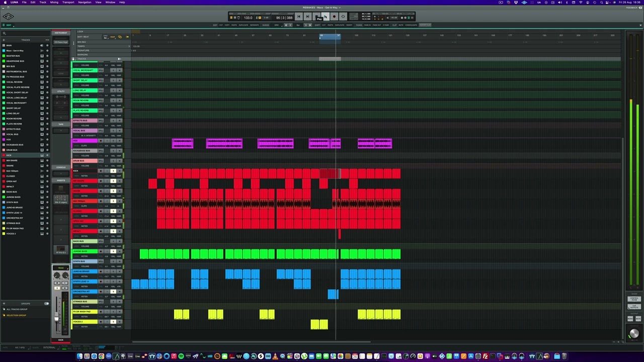The image size is (644, 362).
Task: Open the grid Bar dropdown in ruler
Action: pyautogui.click(x=106, y=37)
